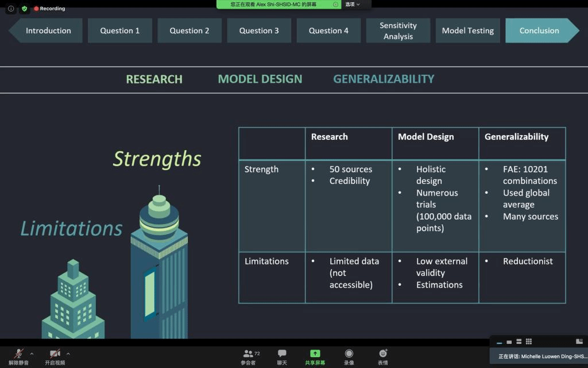Screen dimensions: 588x368
Task: Expand video options arrow beside camera
Action: click(x=68, y=354)
